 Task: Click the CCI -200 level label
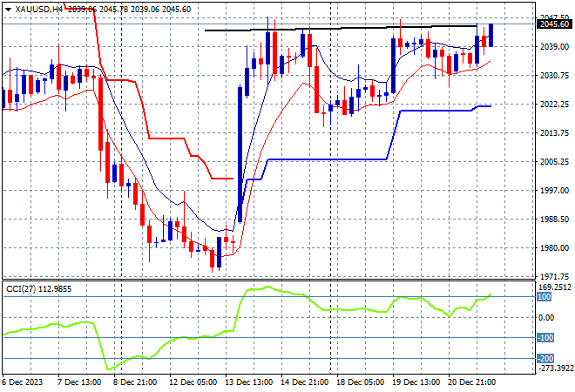click(545, 358)
